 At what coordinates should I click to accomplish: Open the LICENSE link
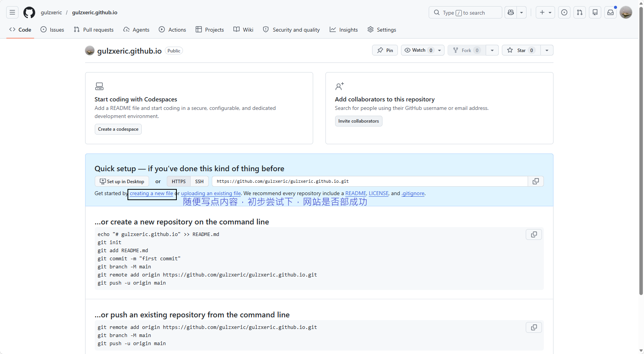coord(379,194)
